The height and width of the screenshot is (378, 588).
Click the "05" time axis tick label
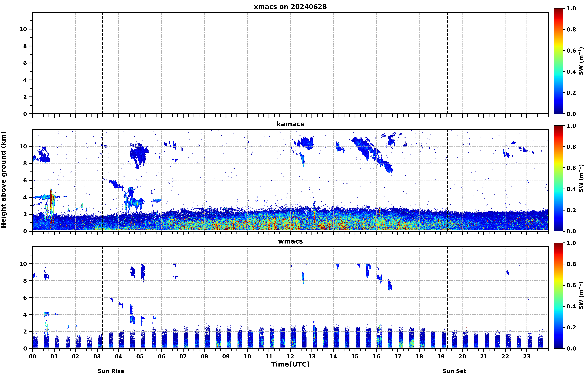(140, 356)
